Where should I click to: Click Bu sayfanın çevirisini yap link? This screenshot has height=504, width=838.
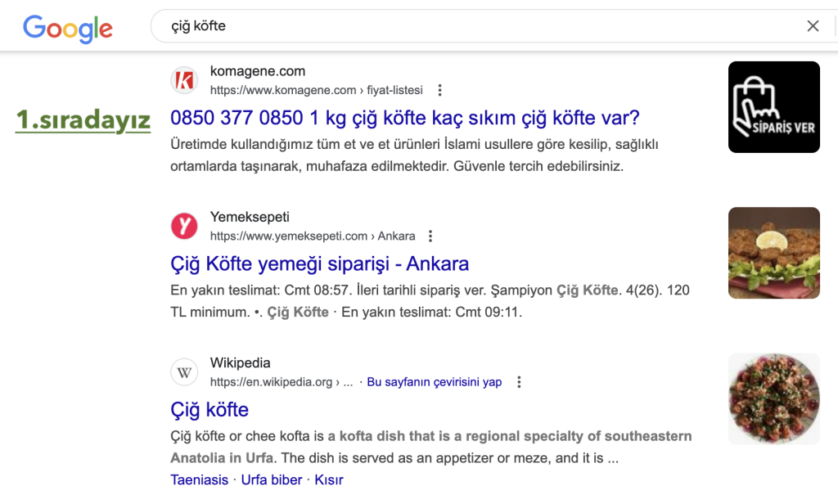(x=434, y=382)
